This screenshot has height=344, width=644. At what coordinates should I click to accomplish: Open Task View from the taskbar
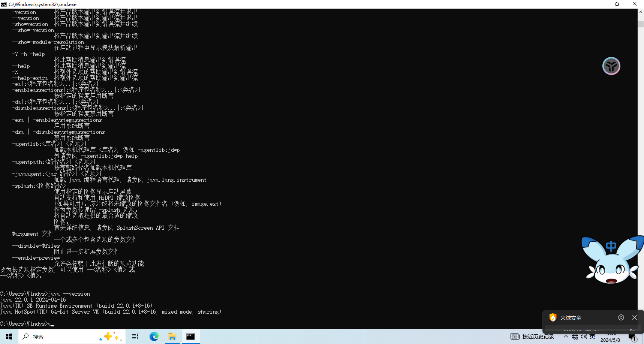tap(135, 337)
